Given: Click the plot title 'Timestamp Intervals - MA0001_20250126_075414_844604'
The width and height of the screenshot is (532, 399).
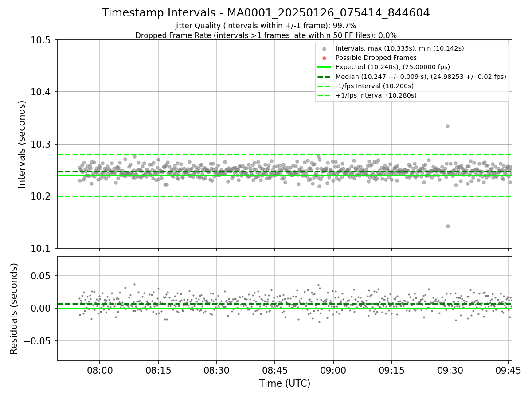Looking at the screenshot, I should coord(266,13).
